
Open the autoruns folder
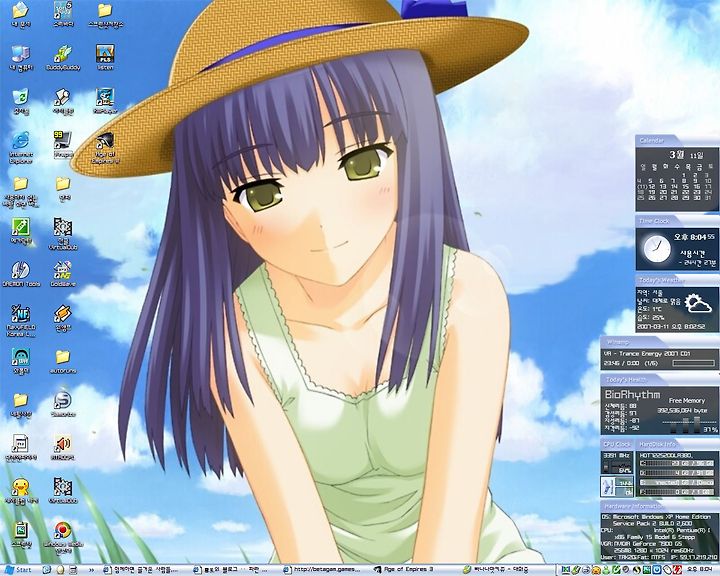[x=63, y=361]
